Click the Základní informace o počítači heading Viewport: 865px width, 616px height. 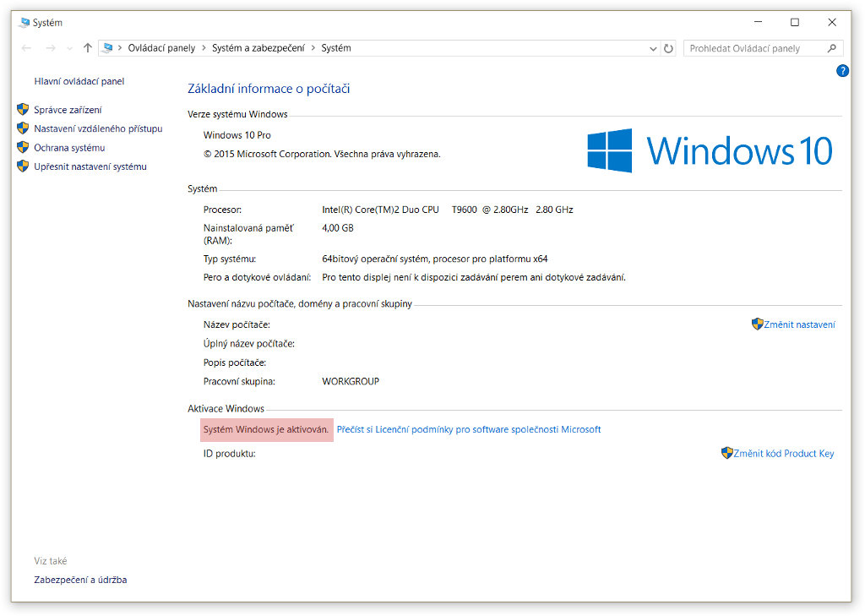point(269,89)
